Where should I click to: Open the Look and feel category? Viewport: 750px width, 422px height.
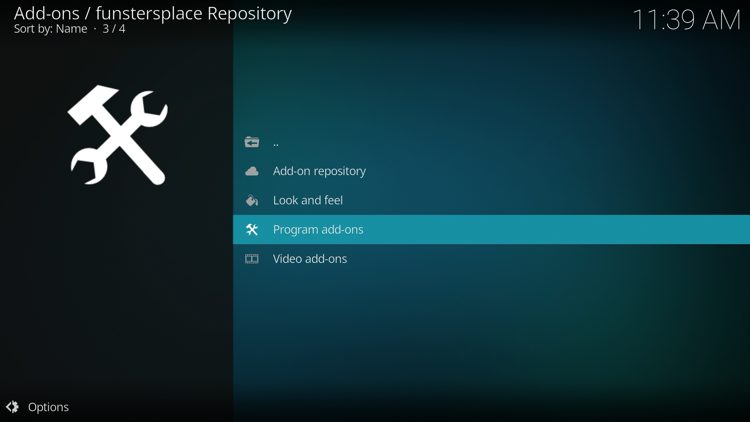point(308,200)
